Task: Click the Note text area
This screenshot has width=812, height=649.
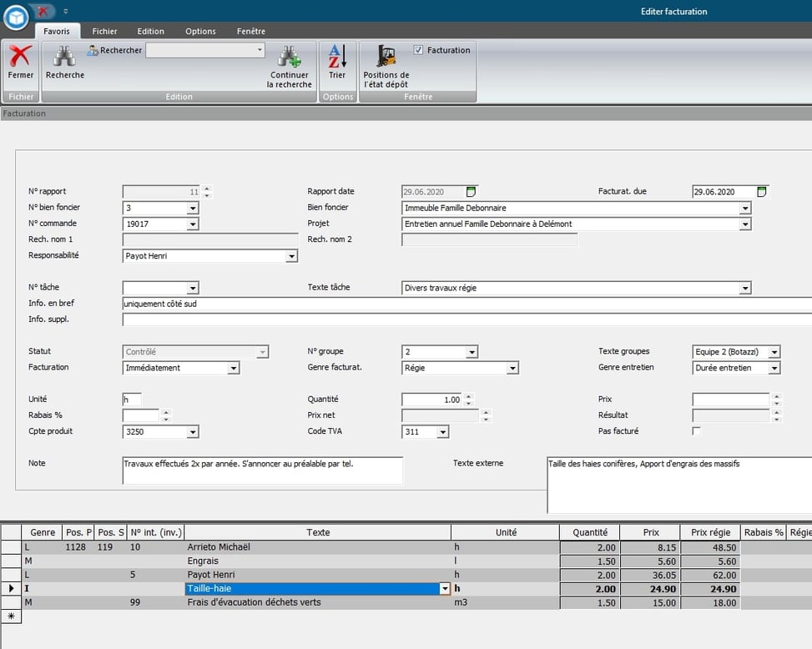Action: point(263,470)
